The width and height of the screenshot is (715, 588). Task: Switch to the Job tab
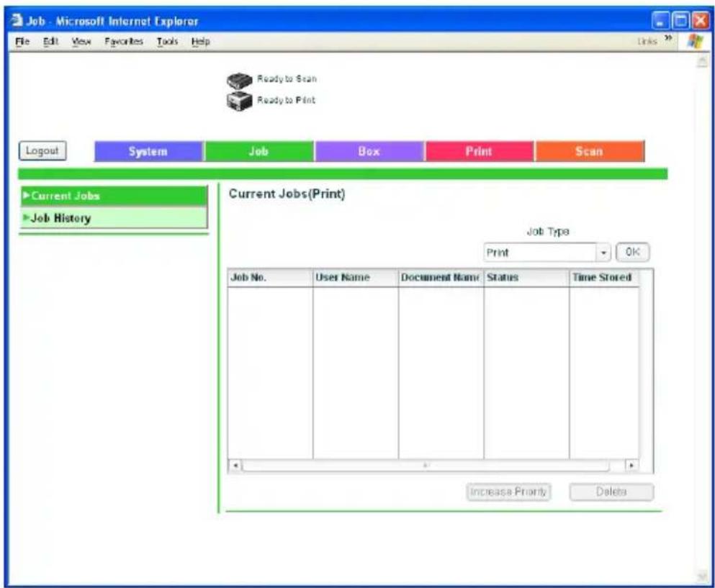click(258, 151)
